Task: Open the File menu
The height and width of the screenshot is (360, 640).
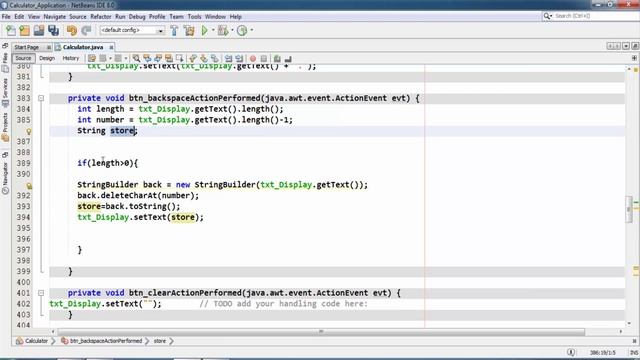Action: tap(6, 17)
